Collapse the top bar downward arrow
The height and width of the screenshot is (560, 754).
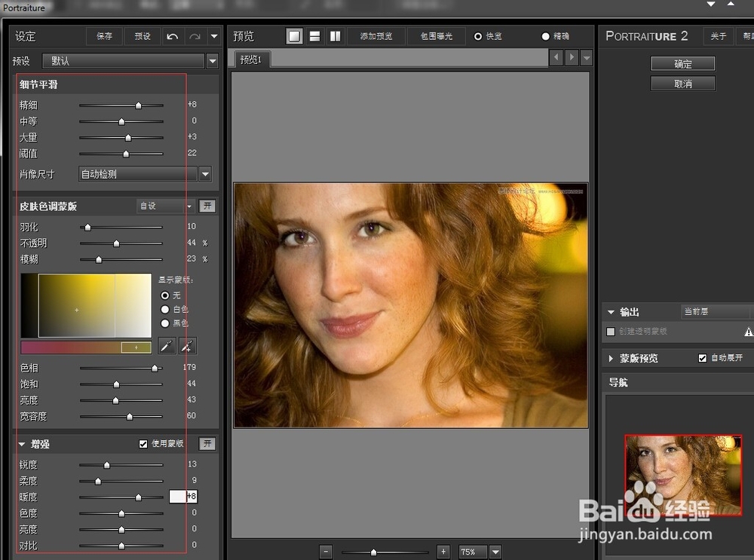tap(711, 4)
